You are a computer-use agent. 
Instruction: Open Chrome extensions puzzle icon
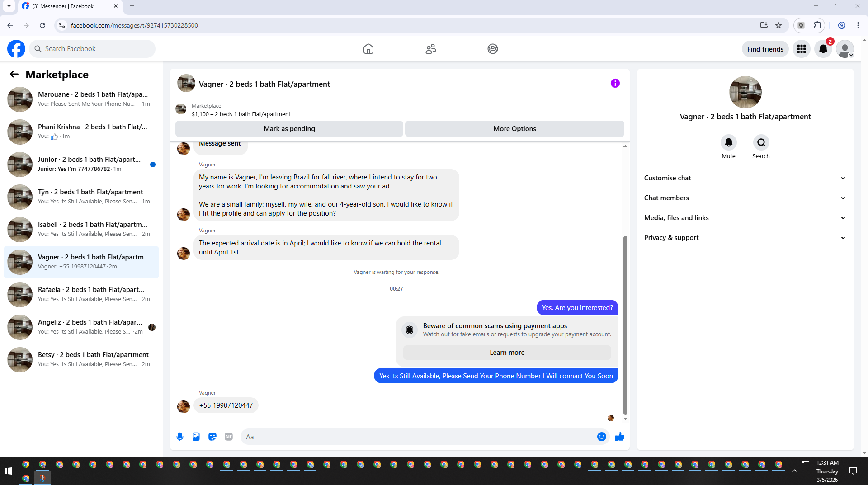pyautogui.click(x=817, y=25)
